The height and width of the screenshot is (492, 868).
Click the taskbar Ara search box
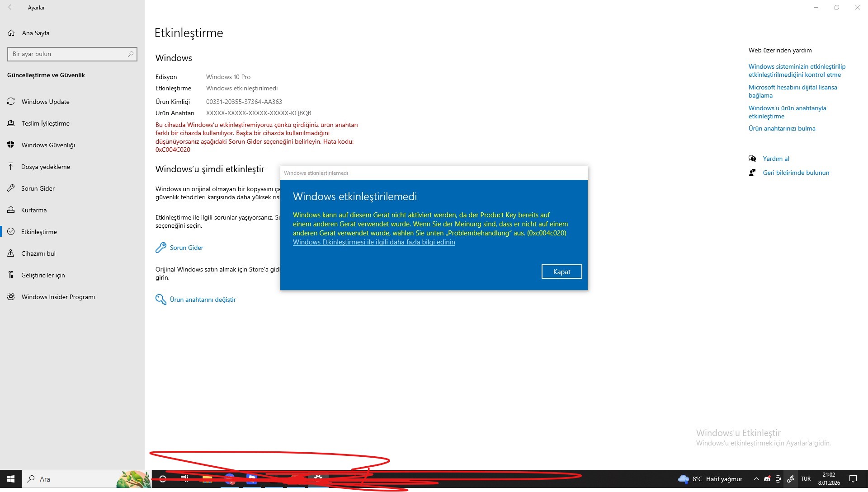pos(86,479)
